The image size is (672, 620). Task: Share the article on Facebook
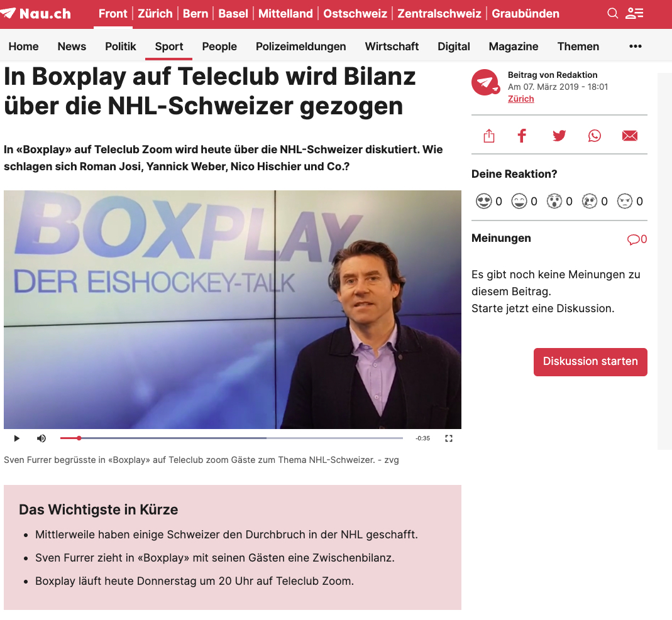coord(522,136)
